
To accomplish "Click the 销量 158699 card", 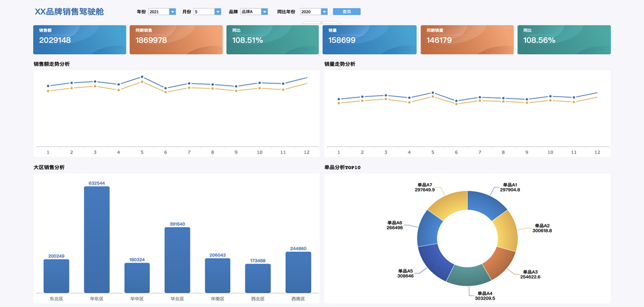I will point(369,40).
